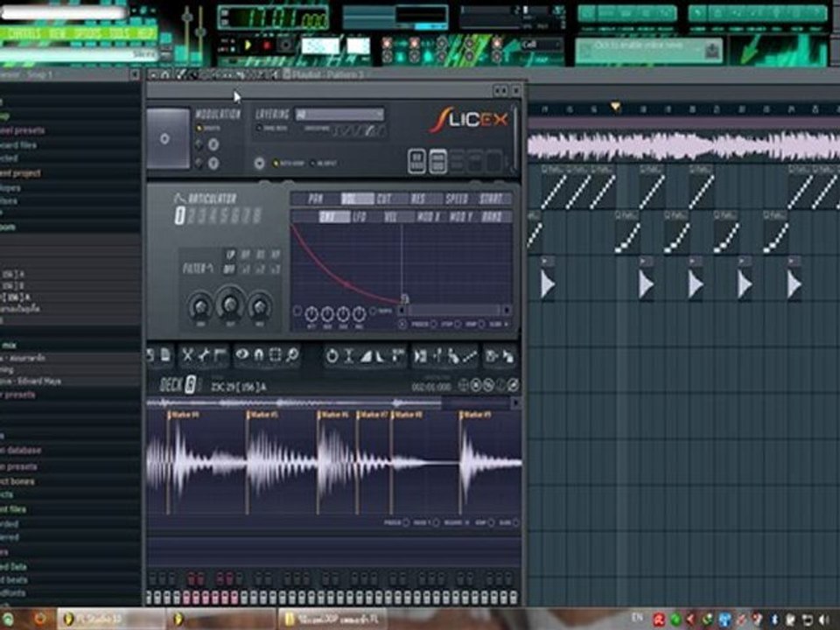This screenshot has width=840, height=630.
Task: Click the eye view icon in Slicex toolbar
Action: [242, 354]
